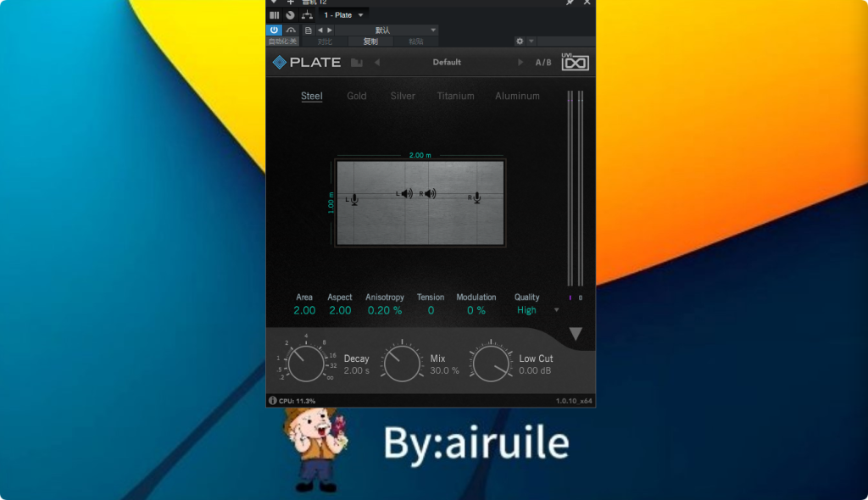Click the preset file document icon

tap(309, 31)
